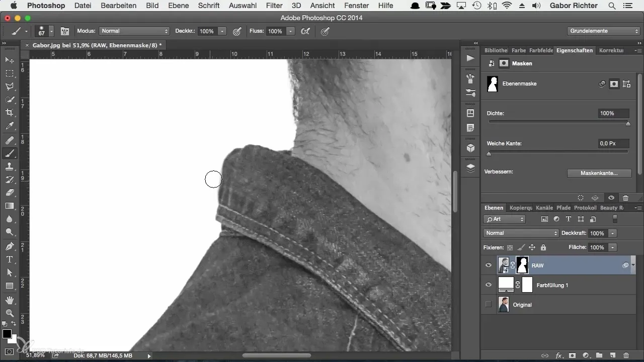This screenshot has width=644, height=362.
Task: Toggle pressure for size icon
Action: (325, 31)
